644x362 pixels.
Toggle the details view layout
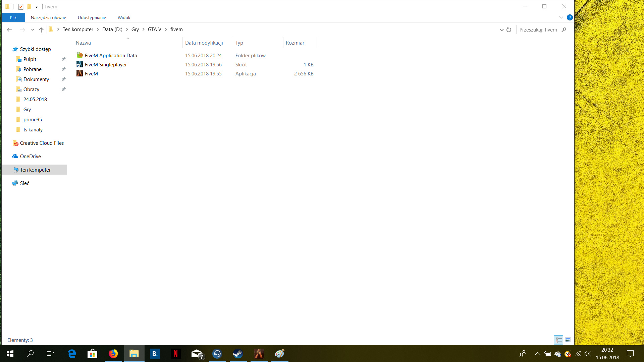click(559, 340)
